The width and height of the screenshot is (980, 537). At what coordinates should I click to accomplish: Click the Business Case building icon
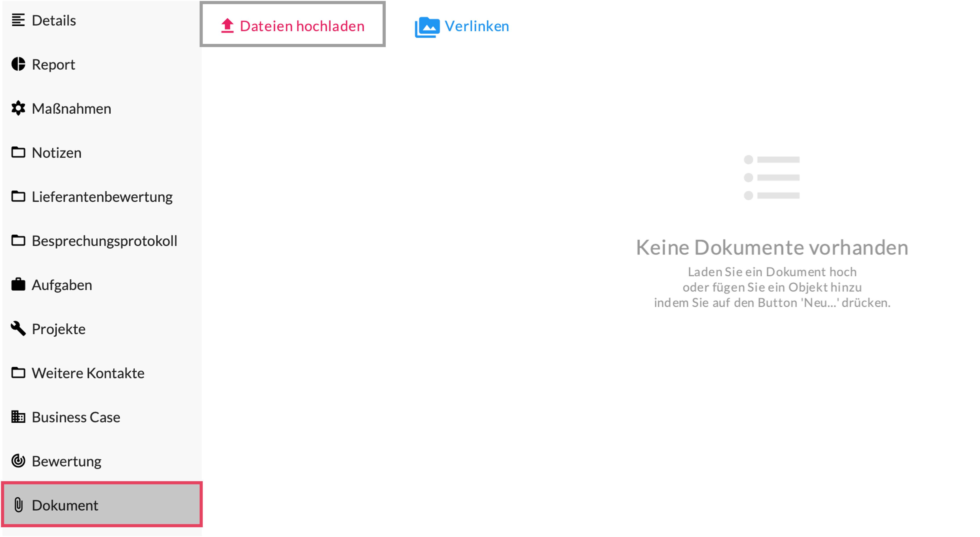point(18,417)
